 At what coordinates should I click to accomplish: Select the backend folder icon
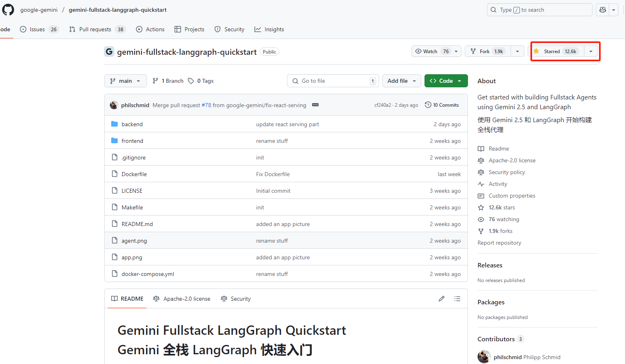click(114, 124)
